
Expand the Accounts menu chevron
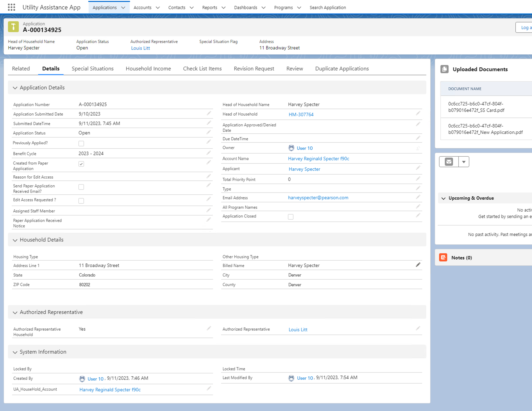158,7
